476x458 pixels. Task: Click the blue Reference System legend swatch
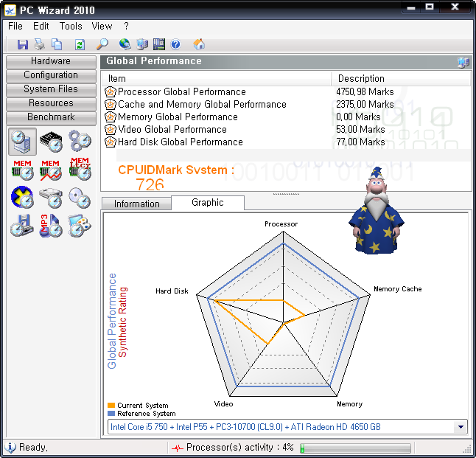pyautogui.click(x=111, y=414)
